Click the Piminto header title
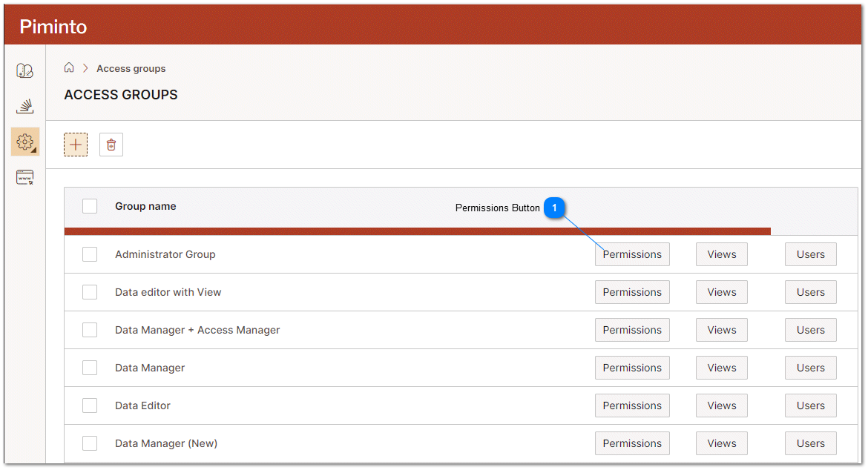868x470 pixels. click(x=53, y=25)
